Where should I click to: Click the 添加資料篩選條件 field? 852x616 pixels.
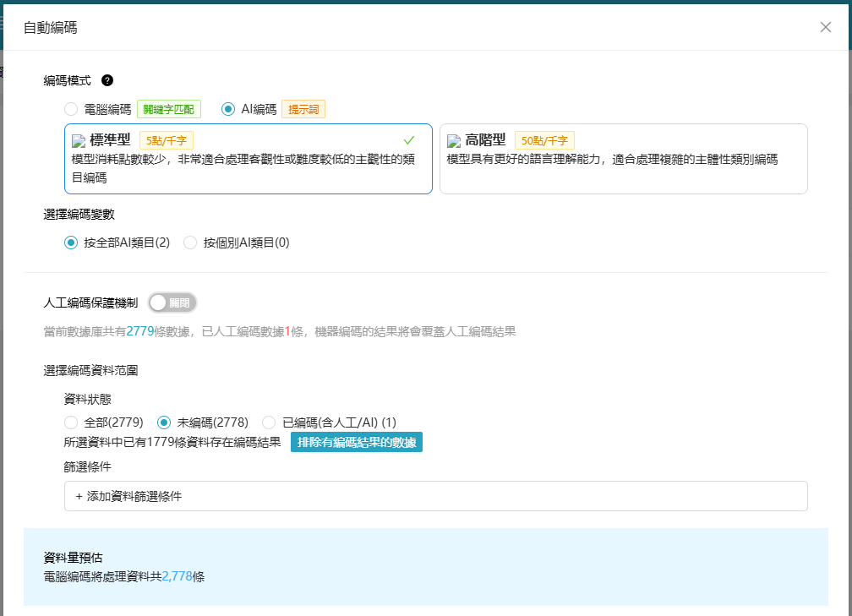pyautogui.click(x=435, y=497)
